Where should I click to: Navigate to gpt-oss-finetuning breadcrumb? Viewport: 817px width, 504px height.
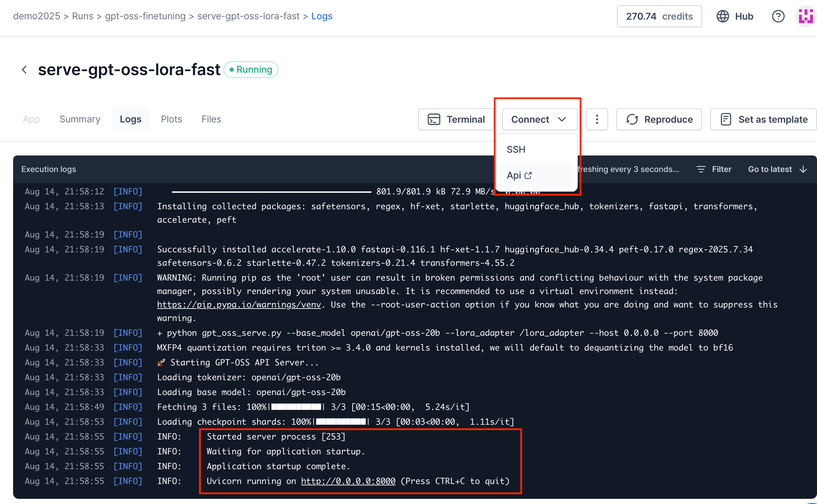point(145,16)
